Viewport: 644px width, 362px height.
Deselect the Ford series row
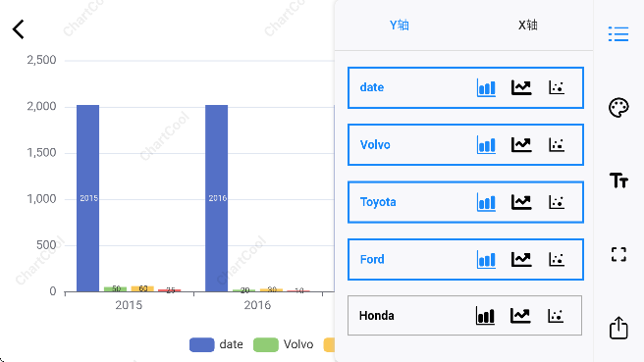(x=465, y=259)
